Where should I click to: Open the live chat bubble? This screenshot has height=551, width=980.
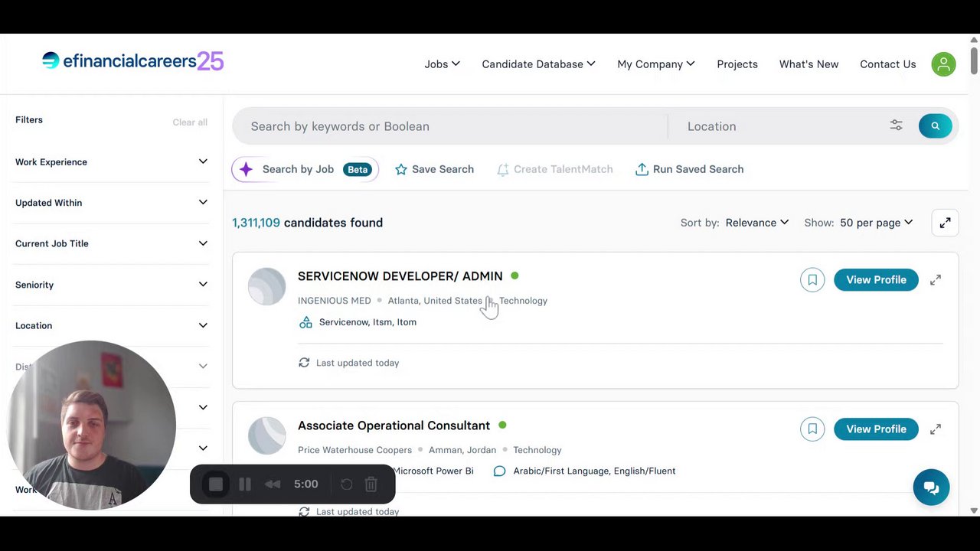pos(931,487)
